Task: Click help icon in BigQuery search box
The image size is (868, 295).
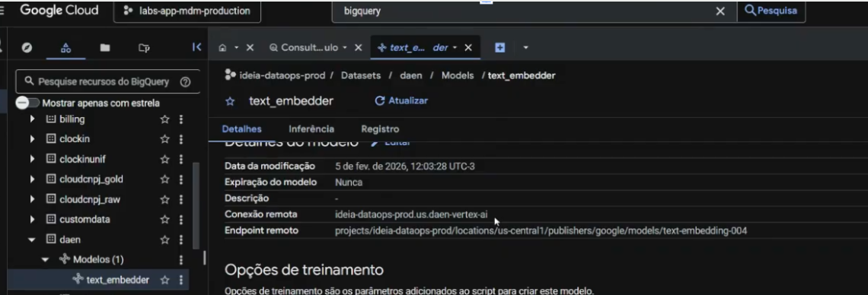Action: 186,82
